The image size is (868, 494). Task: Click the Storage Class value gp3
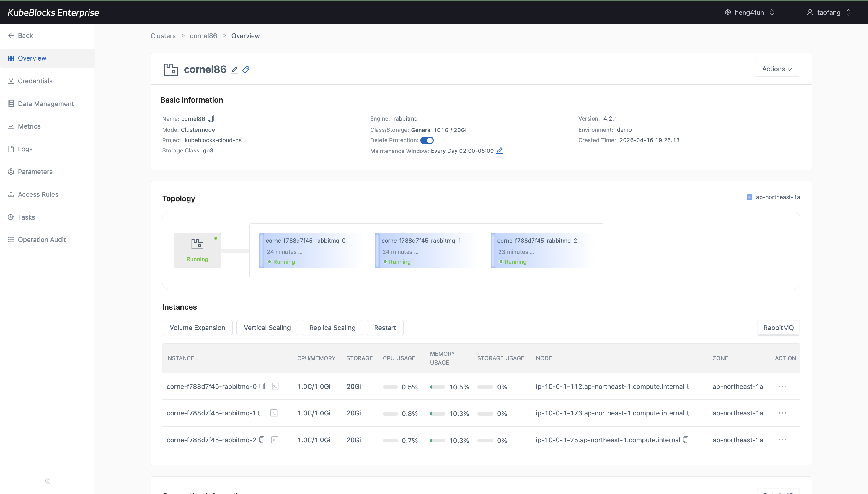click(208, 151)
